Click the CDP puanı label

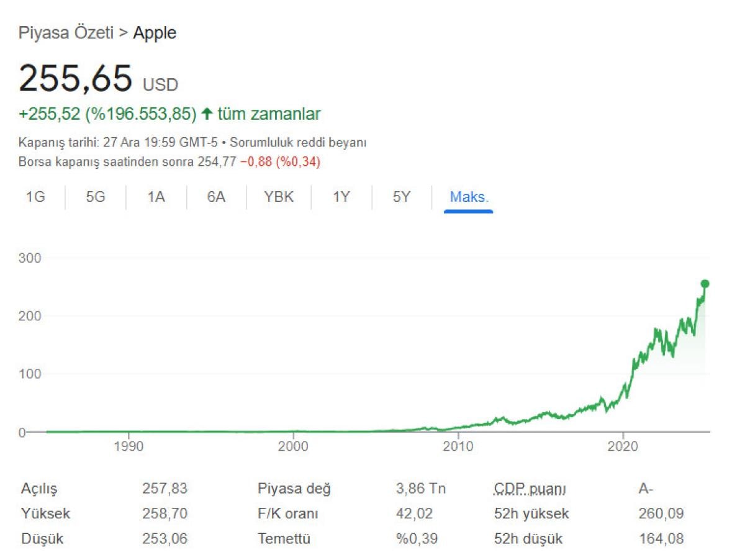pos(530,489)
